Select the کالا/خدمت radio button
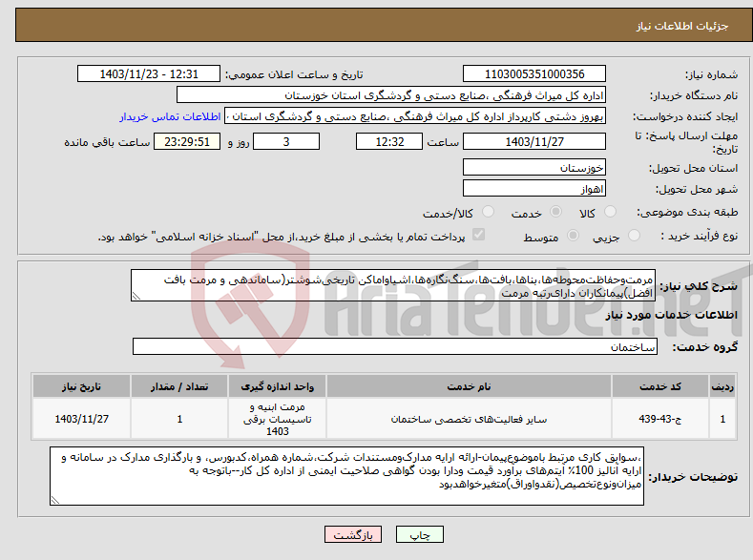Viewport: 753px width, 560px height. (x=488, y=212)
